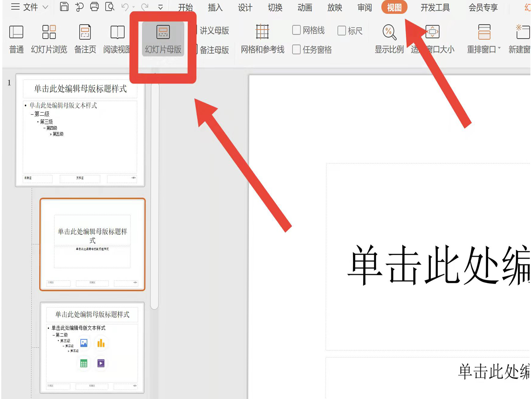Select the content layout thumbnail with icons

point(92,347)
